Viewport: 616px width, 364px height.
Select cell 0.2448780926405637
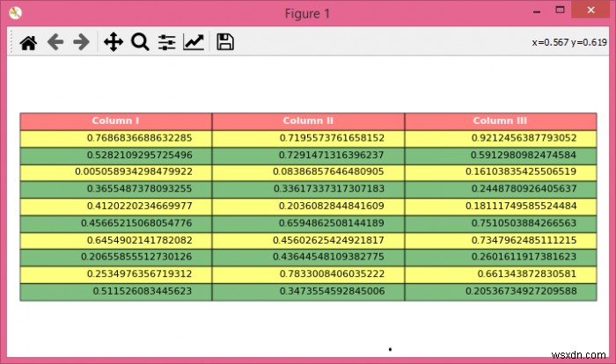point(501,190)
